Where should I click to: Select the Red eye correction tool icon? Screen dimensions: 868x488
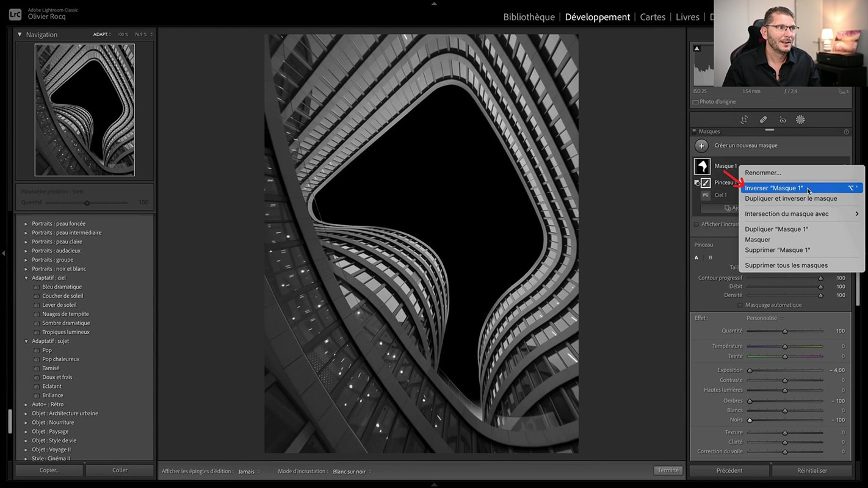coord(783,120)
